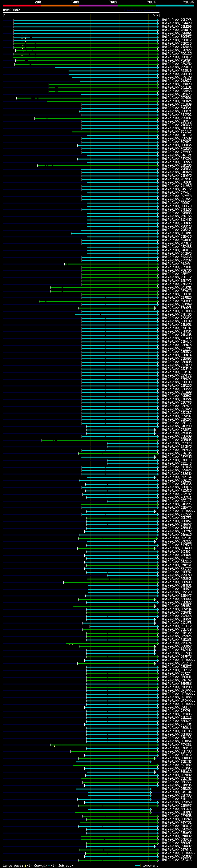Select hit UniRef100_Q9SMH7
This screenshot has height=868, width=197.
click(176, 118)
